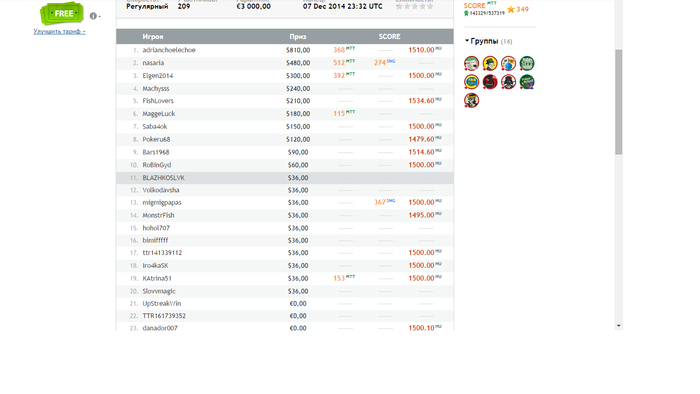Click the $480,00 prize amount

[x=298, y=63]
